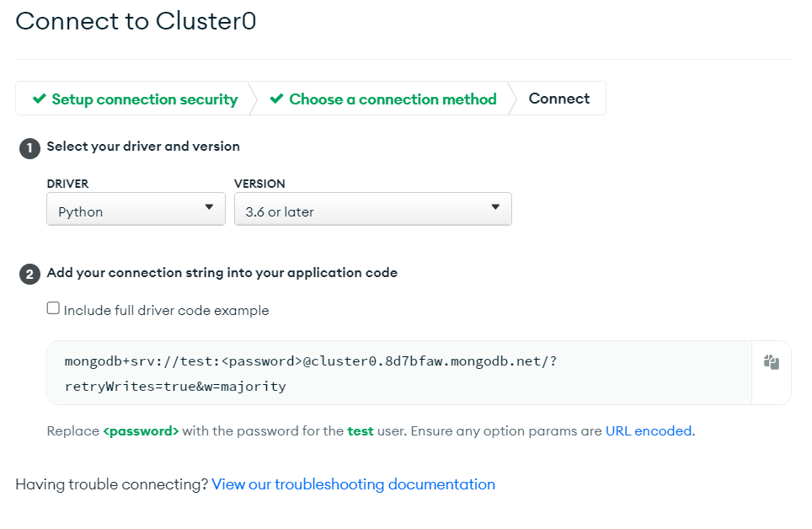Enable Include full driver code example checkbox

53,308
